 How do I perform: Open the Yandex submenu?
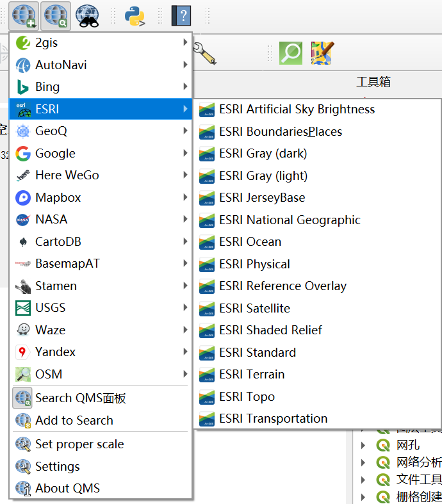click(101, 352)
